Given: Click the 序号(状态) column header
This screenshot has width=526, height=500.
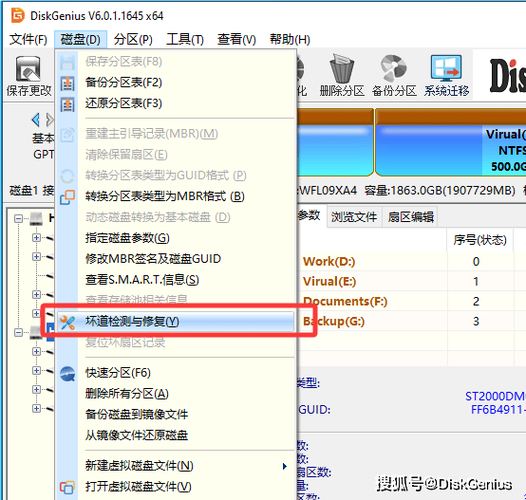Looking at the screenshot, I should click(x=480, y=240).
